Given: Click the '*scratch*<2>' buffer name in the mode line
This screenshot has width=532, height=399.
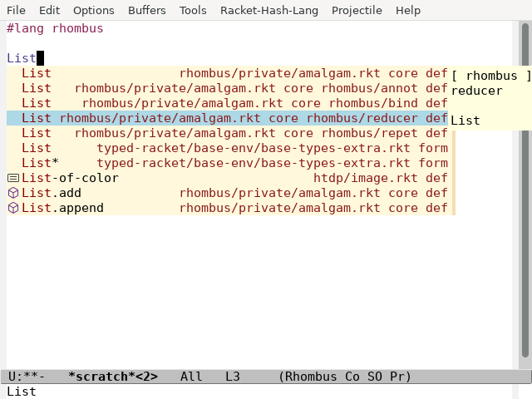Looking at the screenshot, I should point(113,377).
